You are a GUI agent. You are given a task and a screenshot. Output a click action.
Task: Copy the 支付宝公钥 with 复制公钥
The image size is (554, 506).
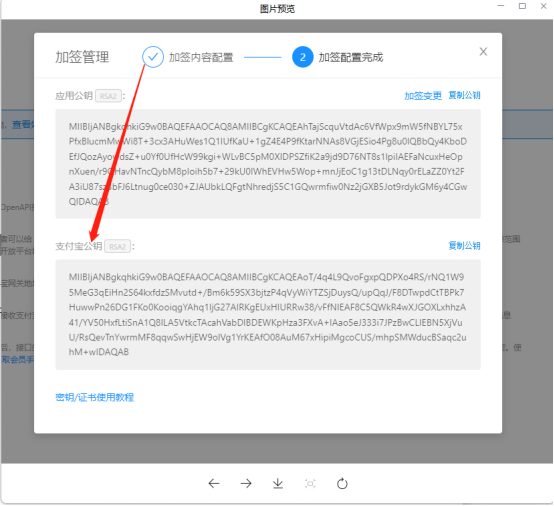(464, 246)
